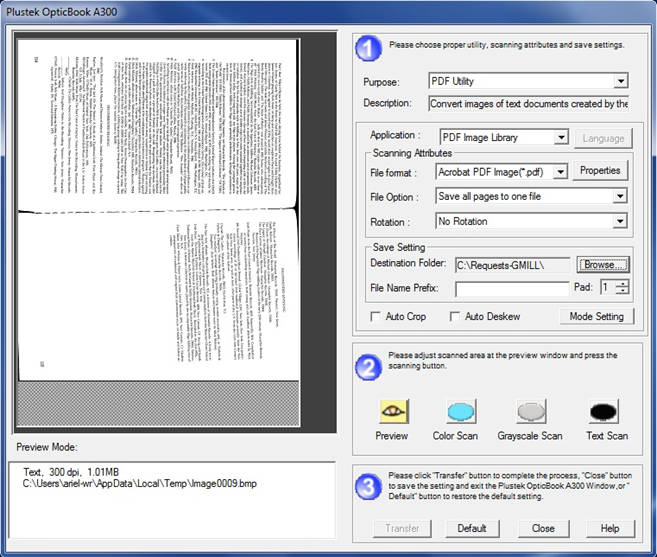
Task: Click the Image0009.bmp file path text
Action: pos(140,484)
